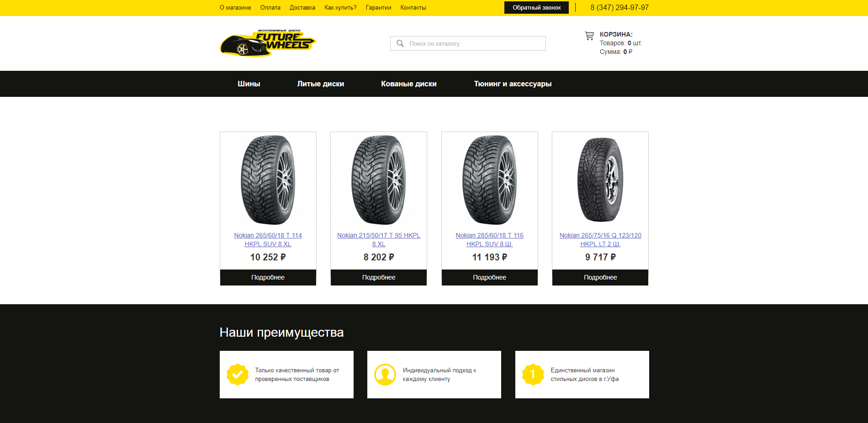Screen dimensions: 868x423
Task: Open the Nokian 265/60/18 tire image
Action: coord(268,180)
